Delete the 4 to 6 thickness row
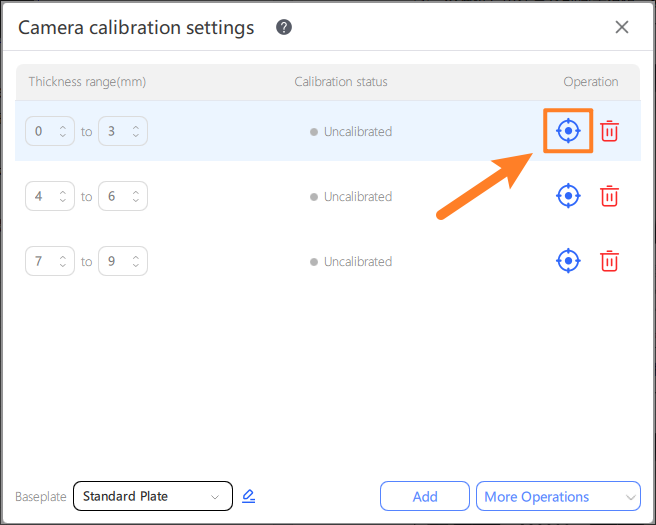The image size is (656, 525). tap(609, 196)
